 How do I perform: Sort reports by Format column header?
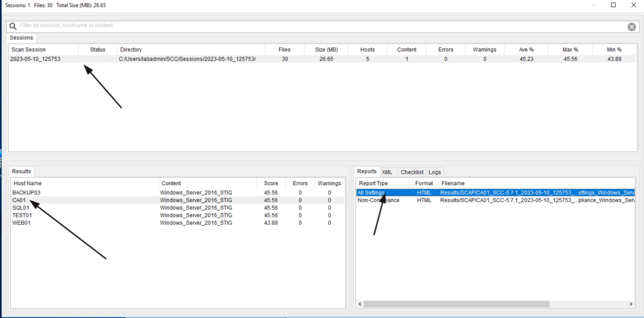[424, 183]
